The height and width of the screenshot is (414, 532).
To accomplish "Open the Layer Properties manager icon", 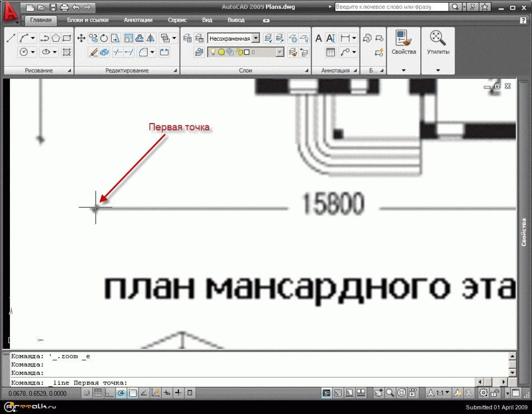I will coord(188,38).
